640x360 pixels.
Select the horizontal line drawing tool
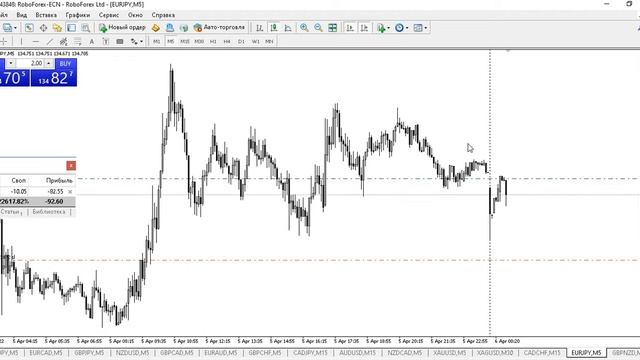click(36, 41)
